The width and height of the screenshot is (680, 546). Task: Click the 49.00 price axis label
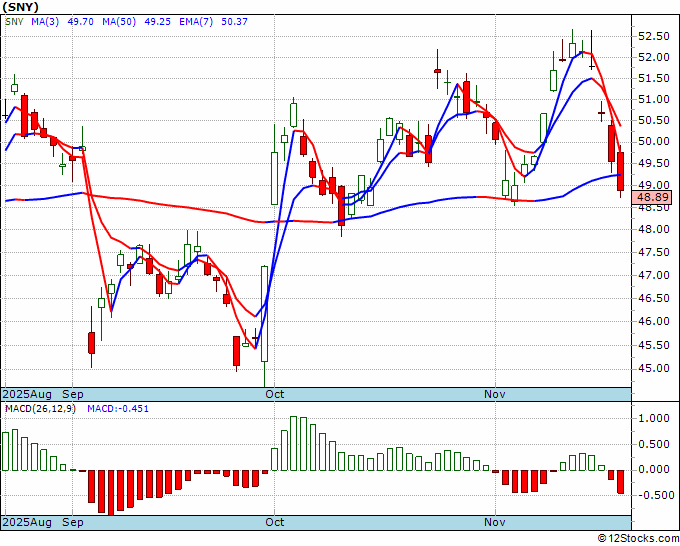[x=654, y=185]
